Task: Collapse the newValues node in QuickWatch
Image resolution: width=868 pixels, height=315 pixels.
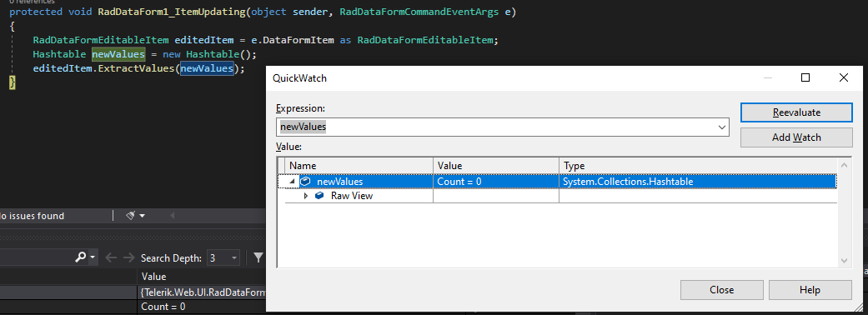Action: [x=292, y=182]
